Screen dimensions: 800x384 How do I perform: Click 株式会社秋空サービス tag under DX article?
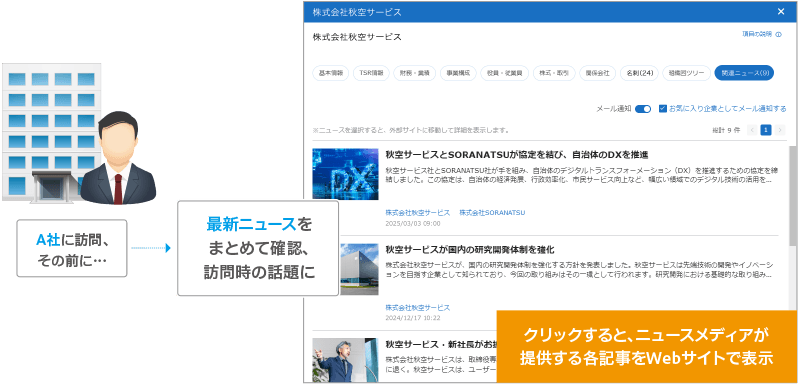coord(417,212)
